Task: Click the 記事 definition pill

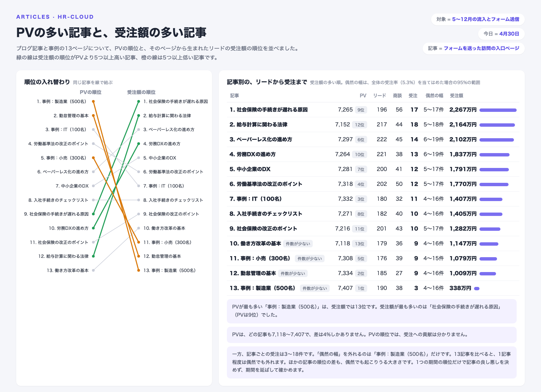Action: click(x=473, y=48)
